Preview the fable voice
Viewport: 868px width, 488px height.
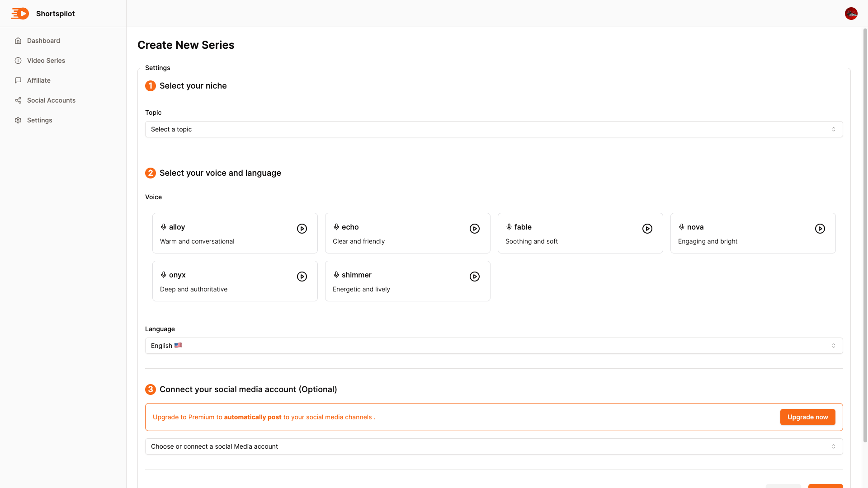pyautogui.click(x=647, y=229)
